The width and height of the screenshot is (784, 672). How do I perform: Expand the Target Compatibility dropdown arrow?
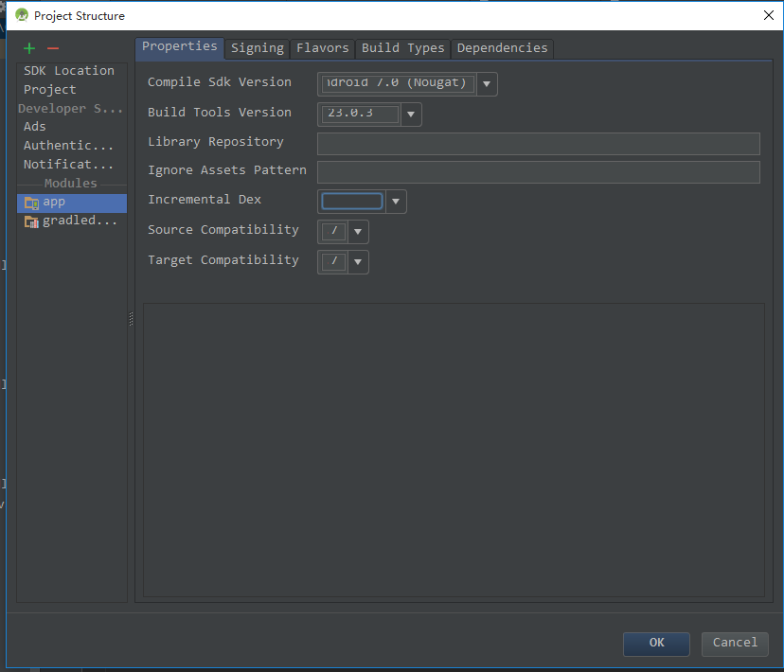click(358, 262)
